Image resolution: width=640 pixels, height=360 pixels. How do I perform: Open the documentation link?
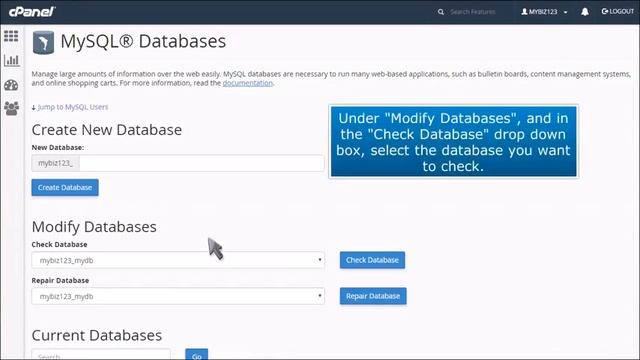[x=247, y=83]
